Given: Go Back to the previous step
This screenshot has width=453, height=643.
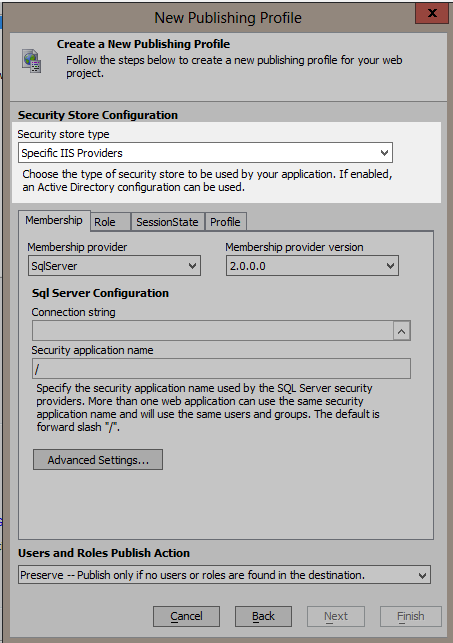Looking at the screenshot, I should pos(263,616).
